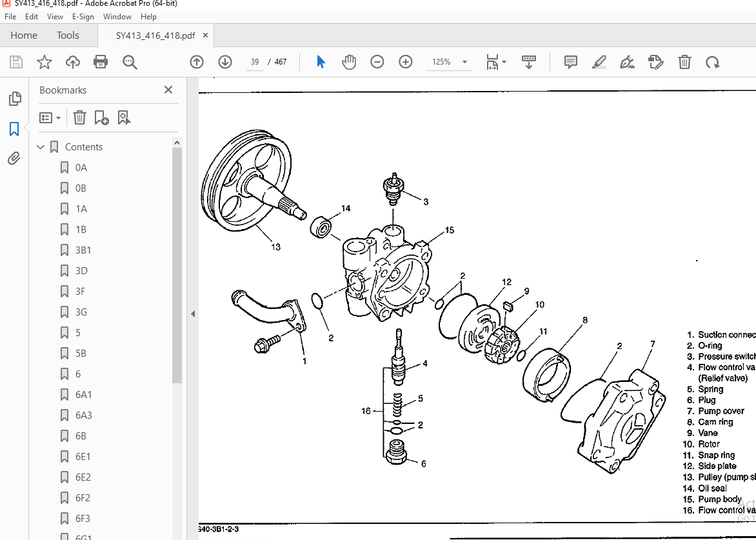Open the Attachments paperclip panel
This screenshot has width=756, height=540.
(x=14, y=158)
